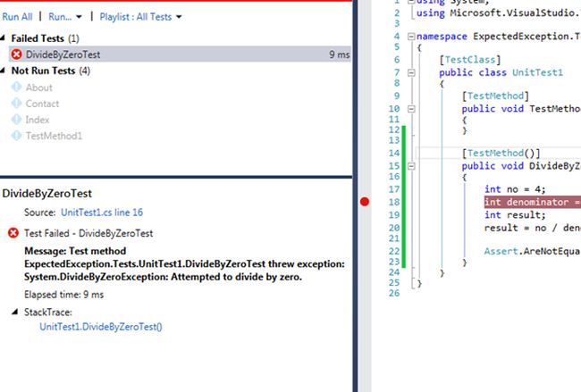The image size is (581, 392).
Task: Click the Run All link
Action: 17,17
